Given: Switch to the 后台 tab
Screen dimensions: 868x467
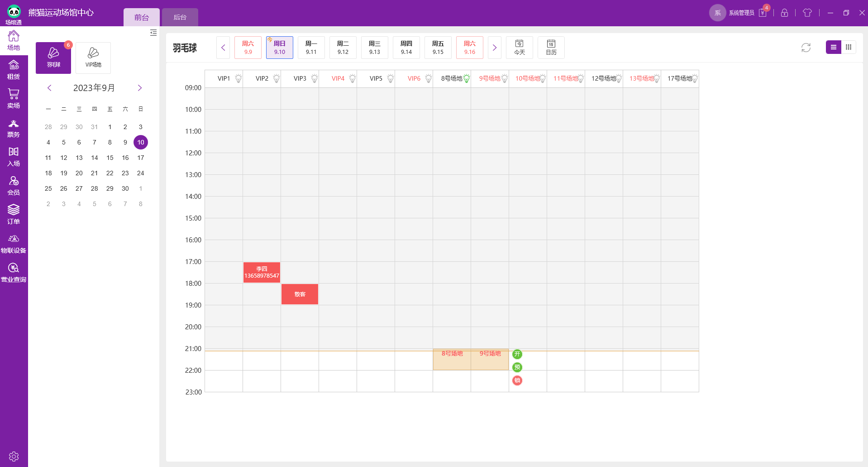Looking at the screenshot, I should (x=180, y=17).
